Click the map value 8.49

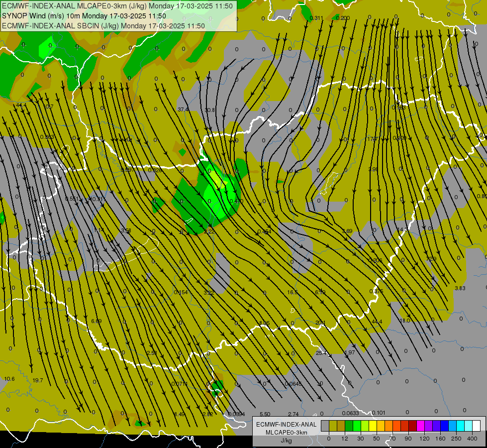coord(179,414)
